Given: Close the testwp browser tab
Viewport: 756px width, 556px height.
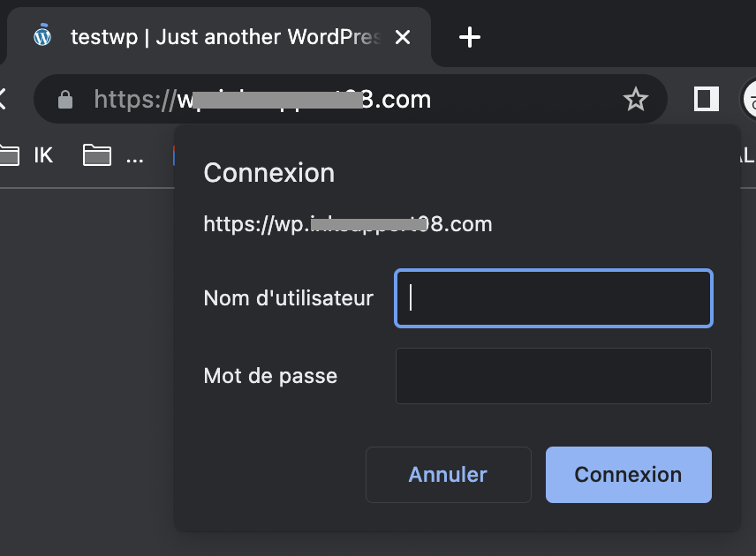Looking at the screenshot, I should click(x=403, y=37).
